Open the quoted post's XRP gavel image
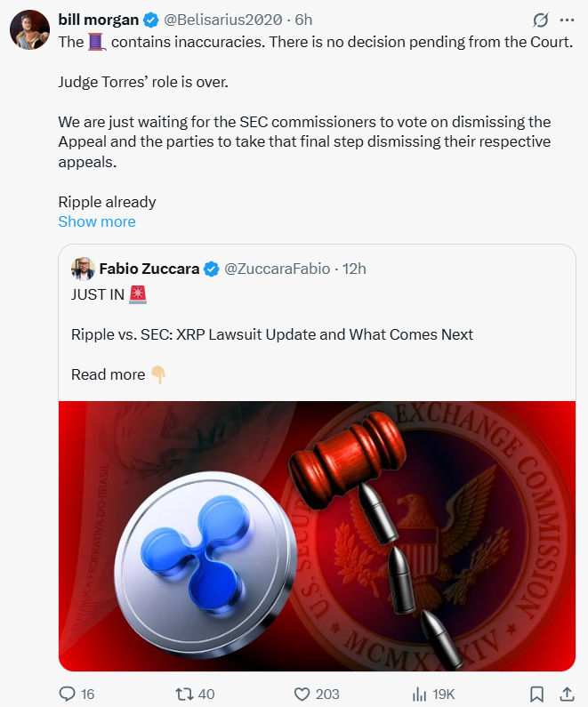This screenshot has width=588, height=707. tap(317, 535)
